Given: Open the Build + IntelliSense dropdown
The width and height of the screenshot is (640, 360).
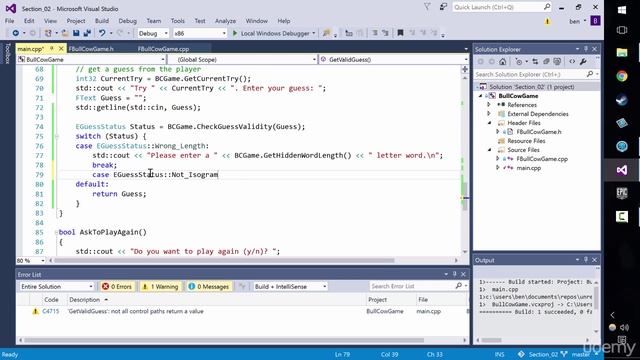Looking at the screenshot, I should (290, 287).
